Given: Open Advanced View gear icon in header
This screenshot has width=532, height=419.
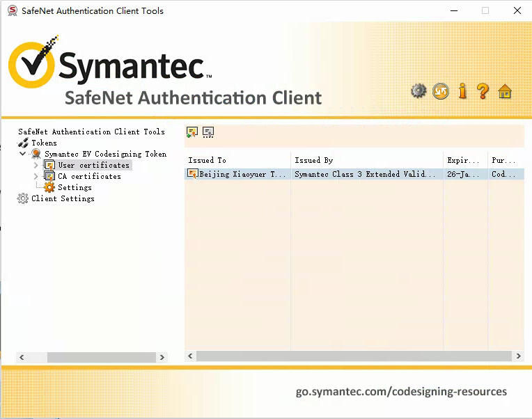Looking at the screenshot, I should point(418,91).
